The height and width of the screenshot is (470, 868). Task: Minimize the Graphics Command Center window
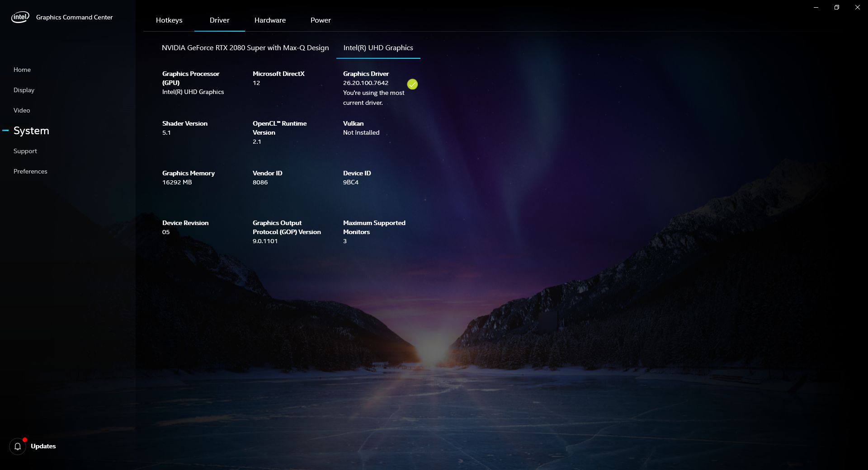click(x=816, y=7)
